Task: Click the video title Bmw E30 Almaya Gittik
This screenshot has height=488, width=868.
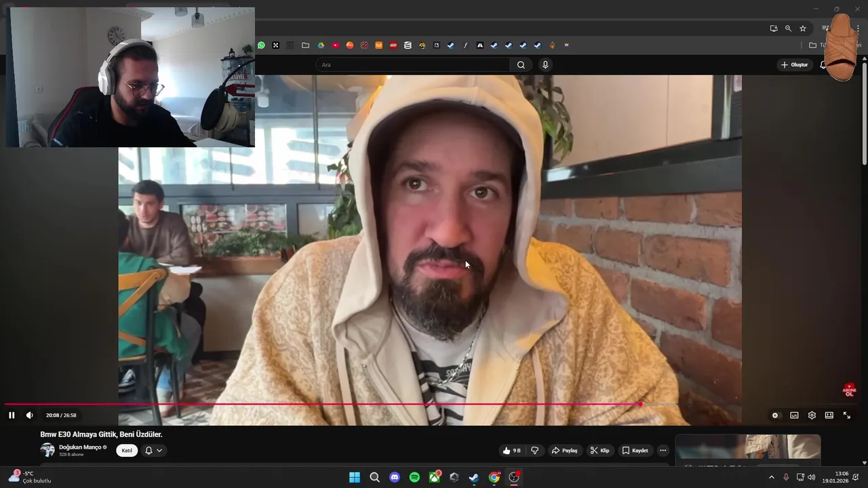Action: tap(101, 434)
